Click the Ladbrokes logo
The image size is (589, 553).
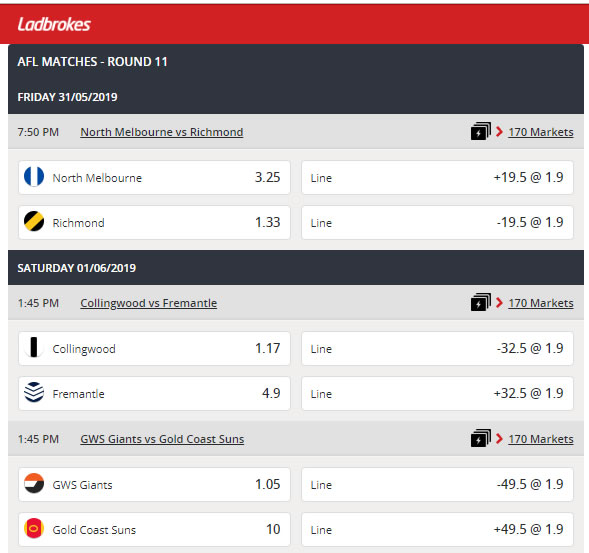pos(54,24)
